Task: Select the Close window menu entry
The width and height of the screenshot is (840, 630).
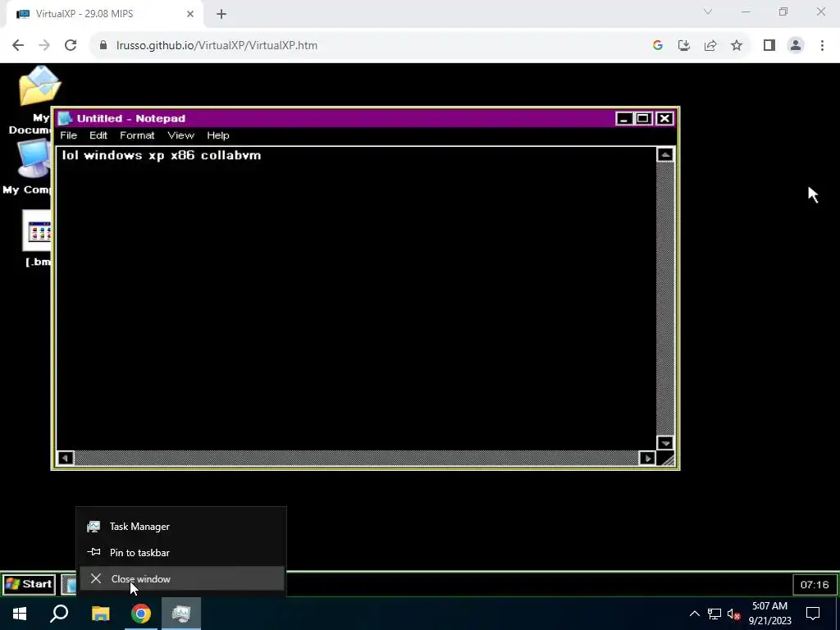Action: [181, 578]
